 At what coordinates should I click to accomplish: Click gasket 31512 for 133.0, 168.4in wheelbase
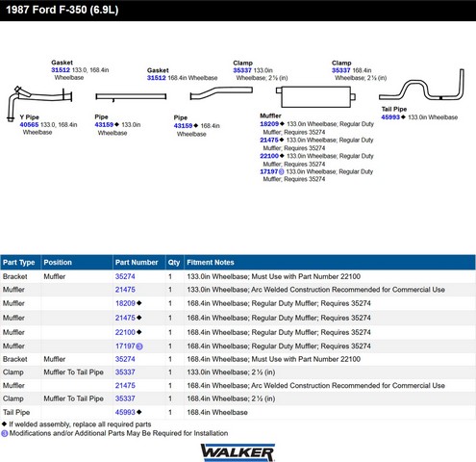pos(61,70)
